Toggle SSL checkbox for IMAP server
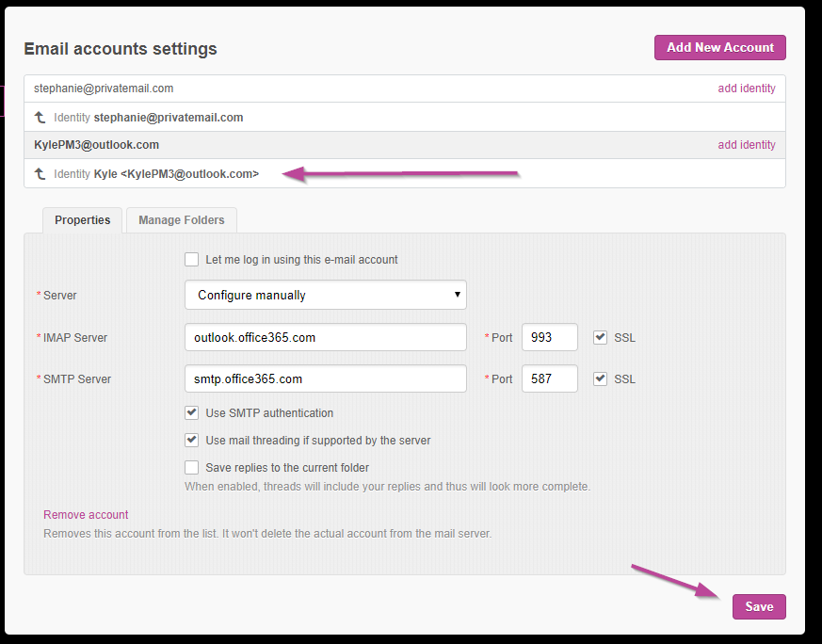Screen dimensions: 822x644 click(x=600, y=337)
